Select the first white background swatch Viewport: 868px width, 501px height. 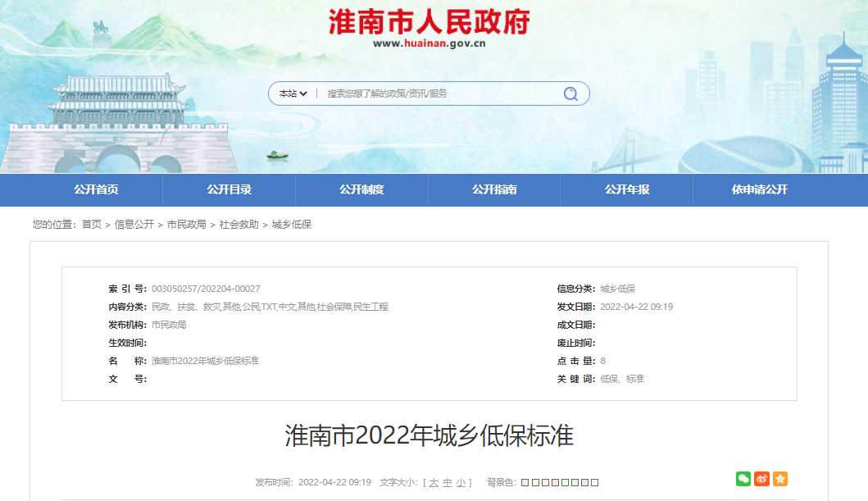pos(523,482)
